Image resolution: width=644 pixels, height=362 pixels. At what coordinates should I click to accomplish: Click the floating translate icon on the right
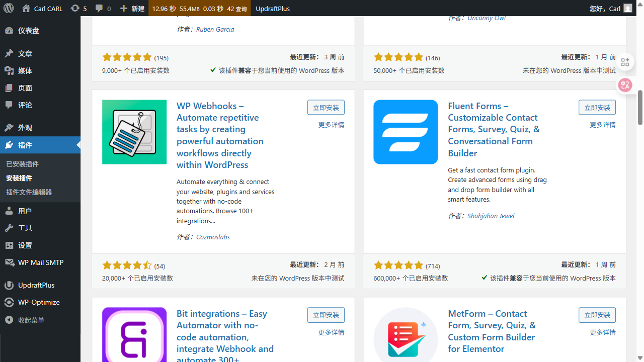click(625, 85)
